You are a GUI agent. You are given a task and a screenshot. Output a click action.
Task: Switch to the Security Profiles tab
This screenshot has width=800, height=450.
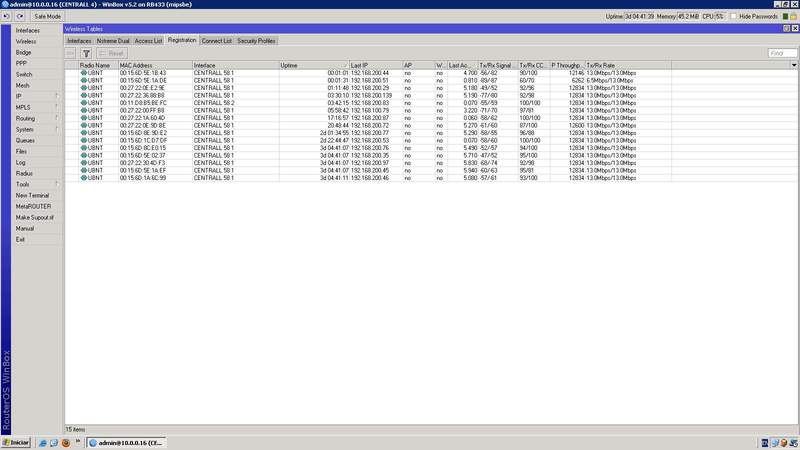pos(256,41)
